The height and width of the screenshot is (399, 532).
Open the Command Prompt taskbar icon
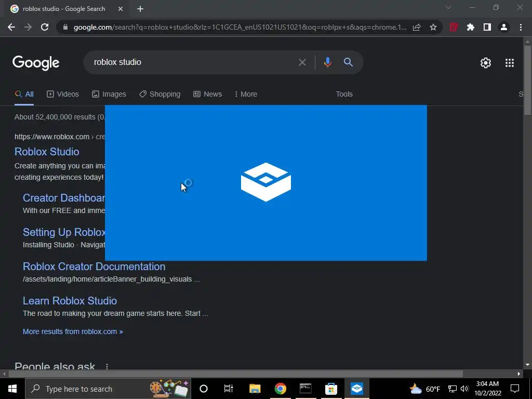click(x=305, y=389)
